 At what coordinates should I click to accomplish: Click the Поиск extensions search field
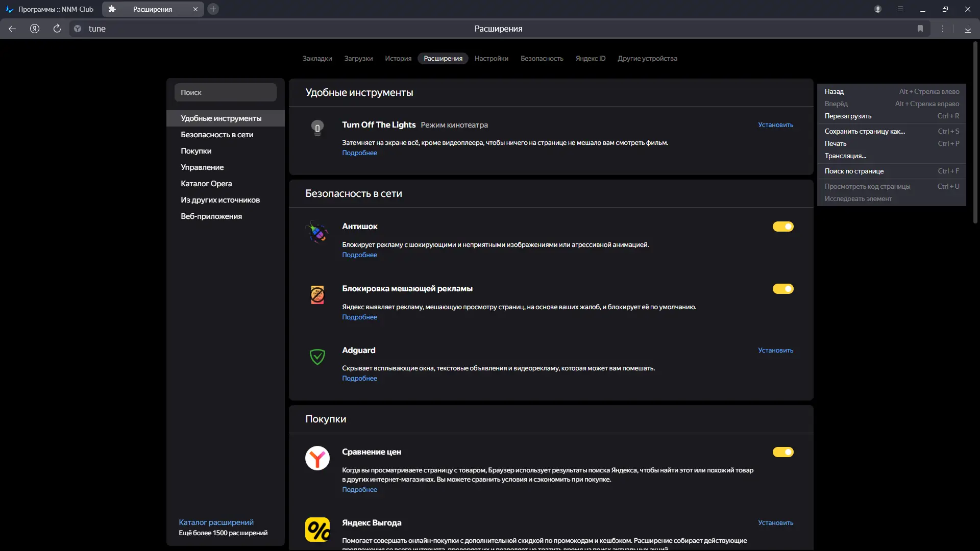coord(225,92)
